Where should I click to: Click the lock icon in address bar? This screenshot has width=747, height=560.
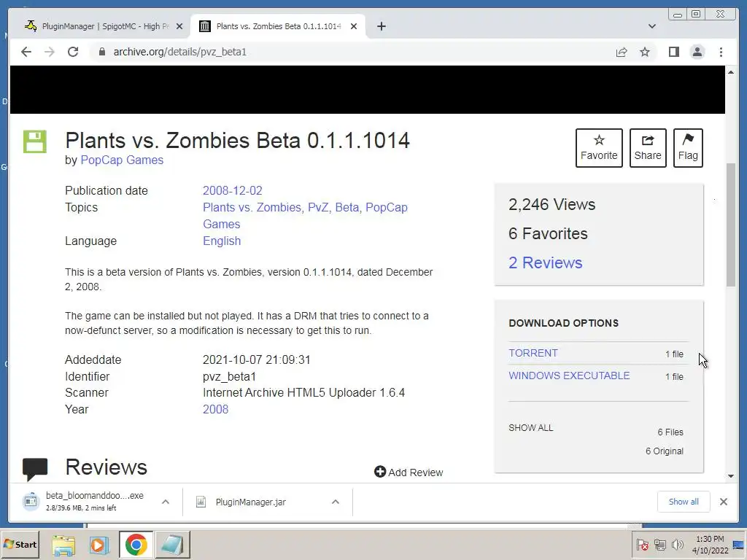[x=101, y=52]
